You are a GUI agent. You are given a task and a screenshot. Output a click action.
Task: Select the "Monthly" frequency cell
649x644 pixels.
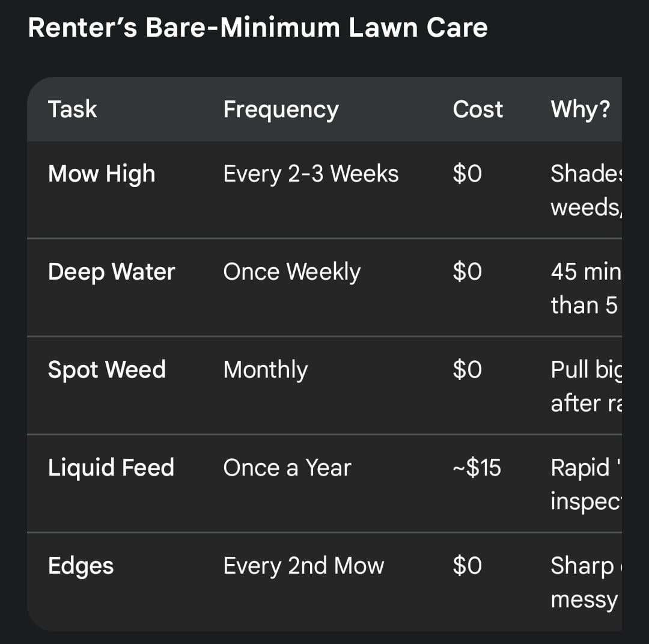click(x=265, y=370)
